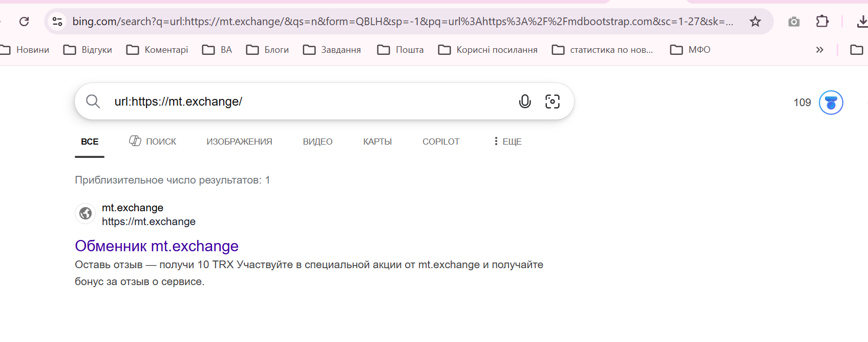Viewport: 868px width, 342px height.
Task: Open the Блоги bookmarks folder
Action: click(x=267, y=50)
